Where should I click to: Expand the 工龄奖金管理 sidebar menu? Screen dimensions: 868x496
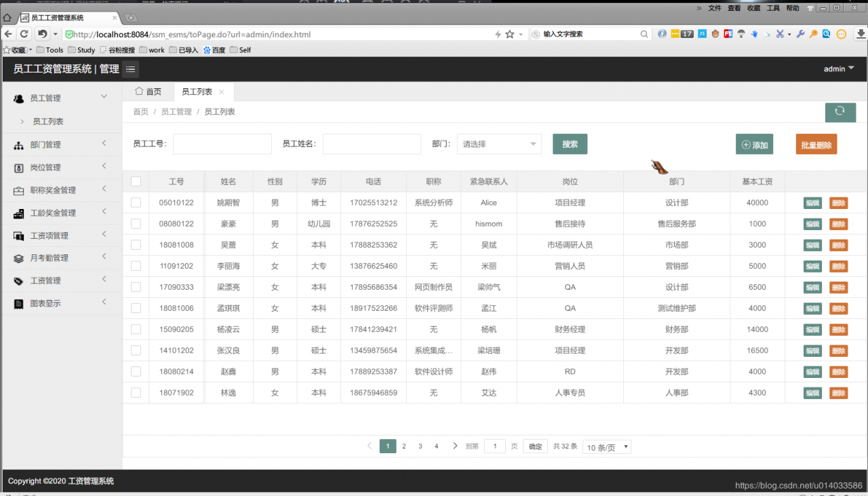click(x=104, y=211)
